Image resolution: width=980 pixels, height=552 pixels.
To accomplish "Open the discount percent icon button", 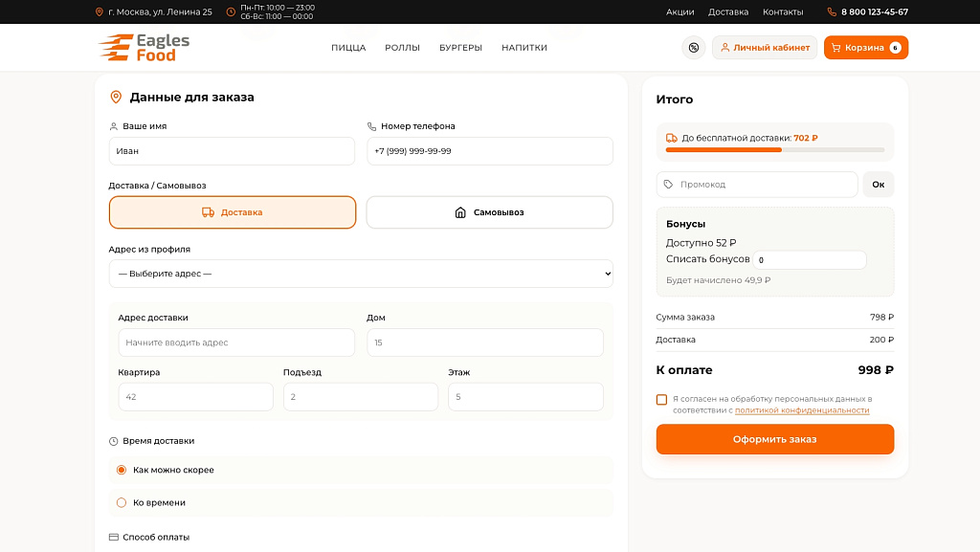I will pos(693,48).
